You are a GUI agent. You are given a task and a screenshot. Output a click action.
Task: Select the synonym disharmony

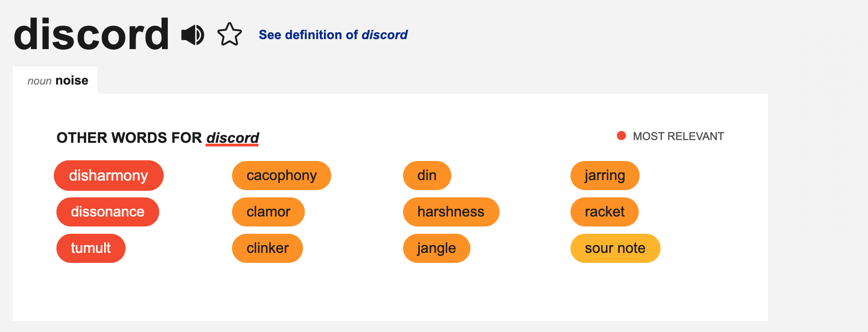click(x=109, y=175)
